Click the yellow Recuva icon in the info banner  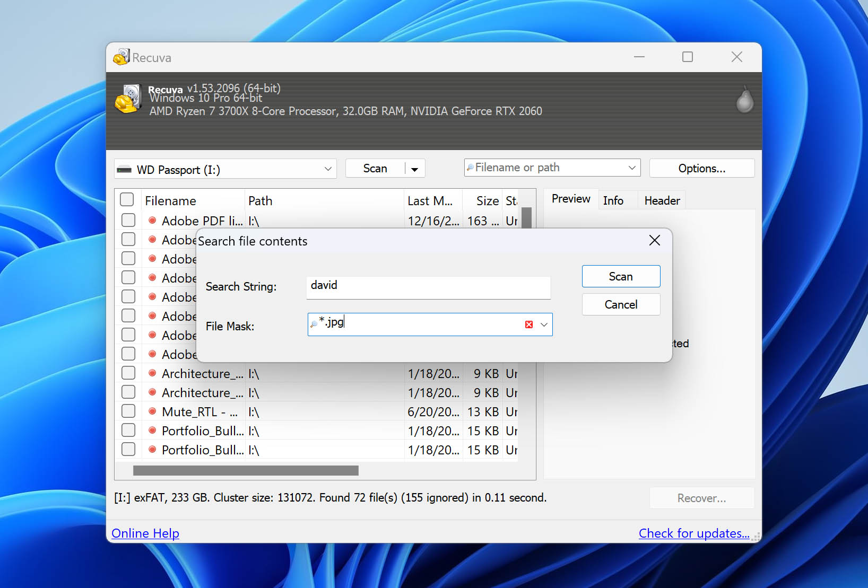point(128,99)
